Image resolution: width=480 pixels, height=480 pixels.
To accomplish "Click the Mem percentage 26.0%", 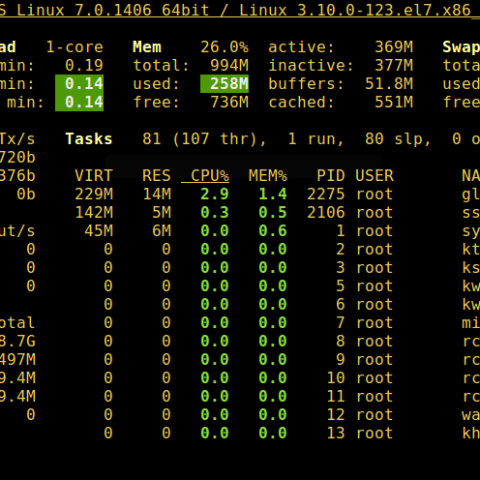I will tap(224, 47).
